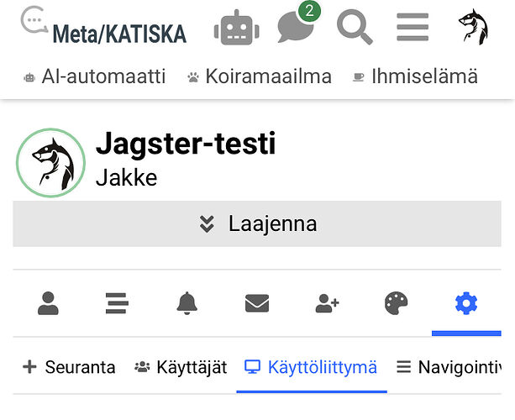Screen dimensions: 515x420
Task: Open AI-automaatti category link
Action: (x=95, y=76)
